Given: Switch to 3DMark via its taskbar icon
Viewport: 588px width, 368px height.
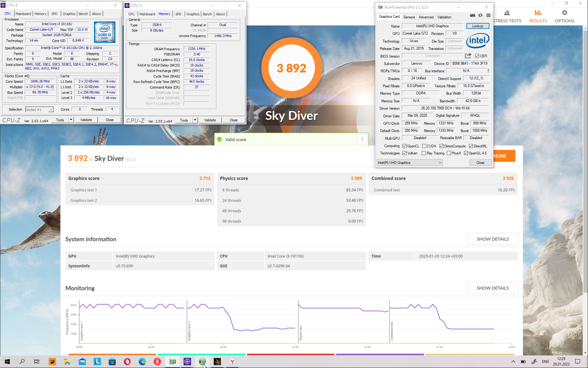Looking at the screenshot, I should [x=217, y=362].
